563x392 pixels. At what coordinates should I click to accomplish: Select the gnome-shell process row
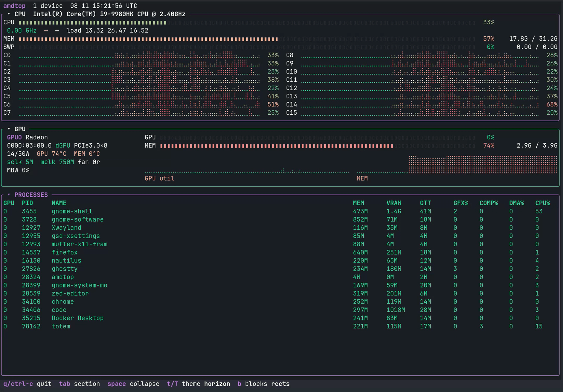(x=280, y=211)
